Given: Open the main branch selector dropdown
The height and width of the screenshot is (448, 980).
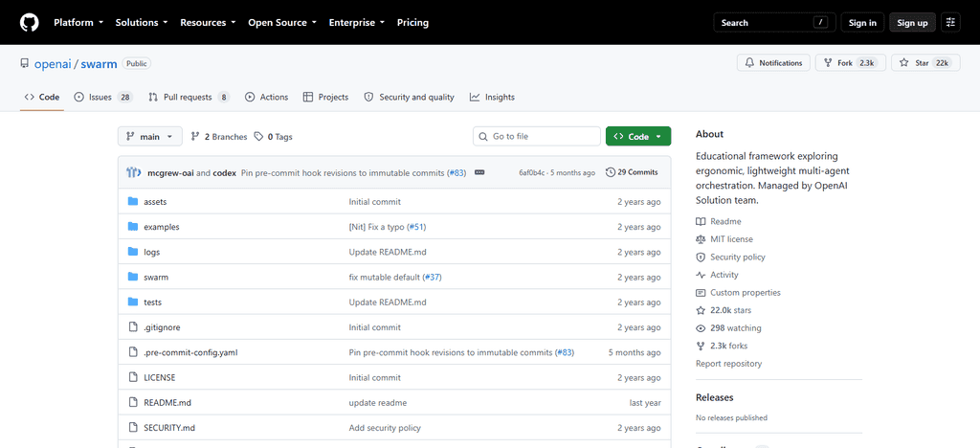Looking at the screenshot, I should pyautogui.click(x=150, y=136).
